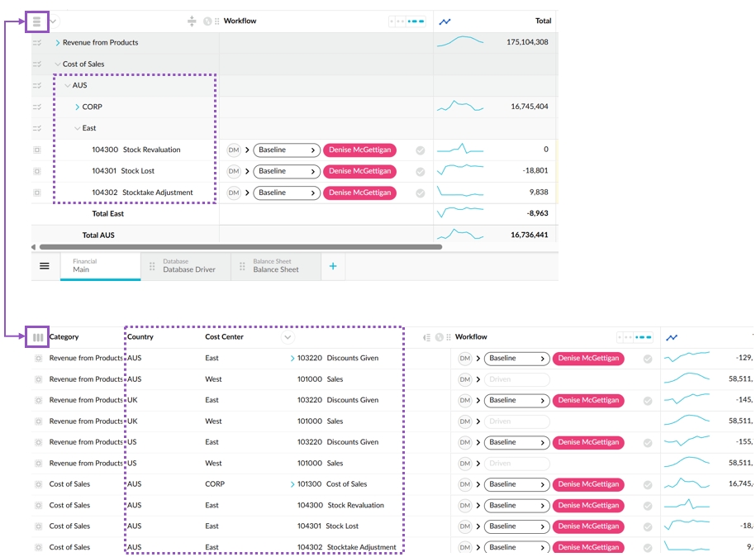Select row checkbox for 104302 Stocktake Adjustment in top grid

(37, 193)
